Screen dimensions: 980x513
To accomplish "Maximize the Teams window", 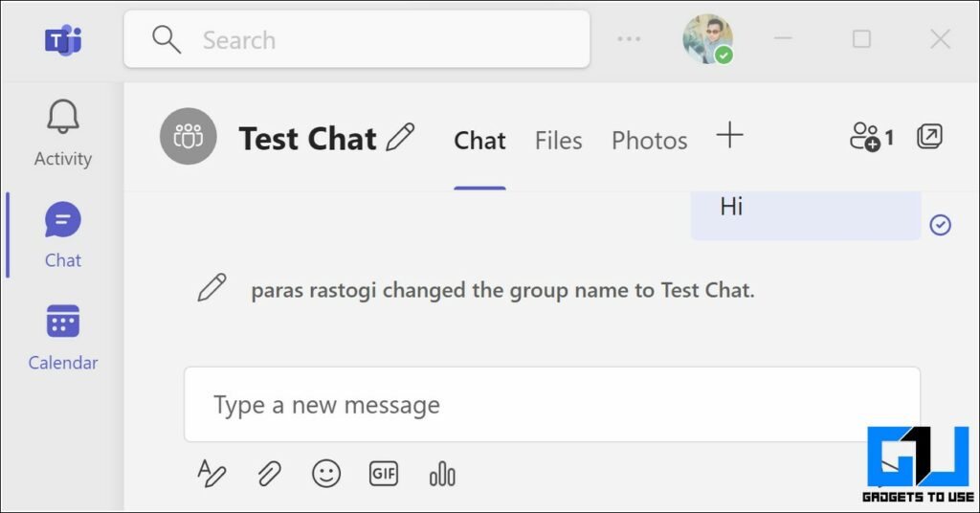I will [x=861, y=38].
